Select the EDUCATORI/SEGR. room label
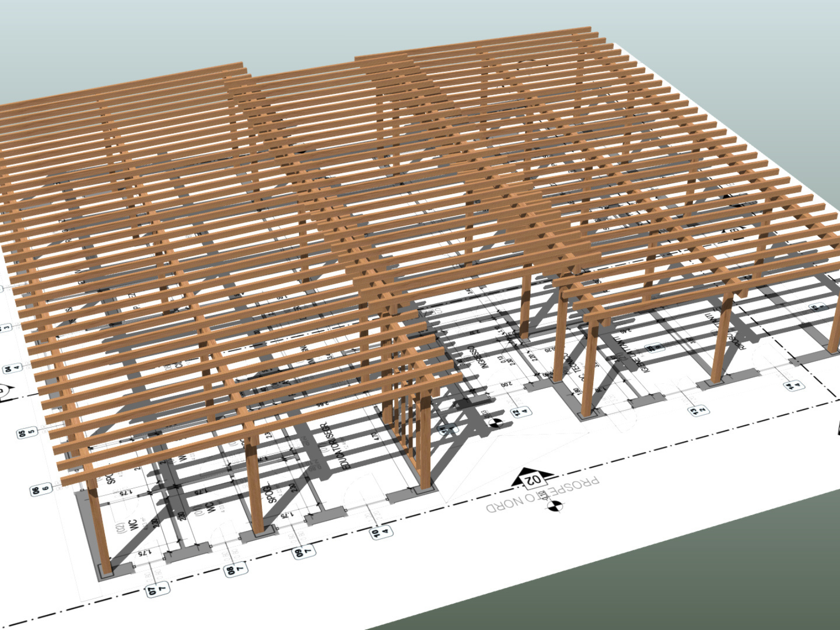Screen dimensions: 840x630 coord(335,446)
